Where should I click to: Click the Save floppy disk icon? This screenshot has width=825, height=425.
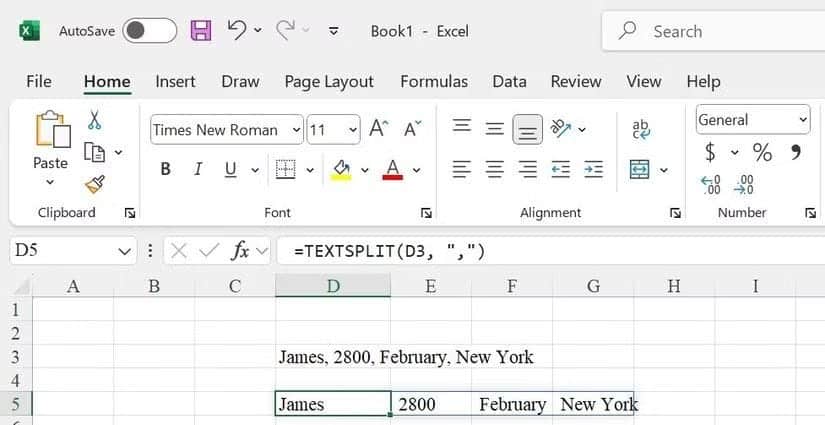pos(201,31)
